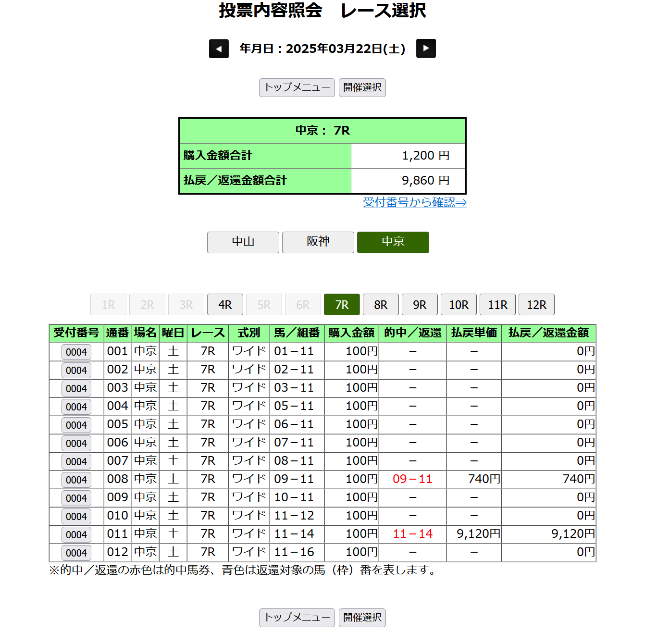Click the top 開催選択 button
The height and width of the screenshot is (644, 657).
[362, 87]
